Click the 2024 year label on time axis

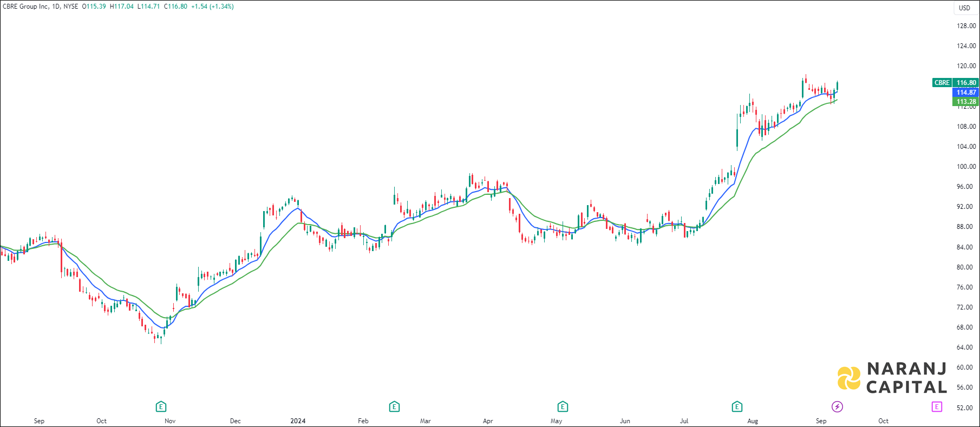click(298, 421)
